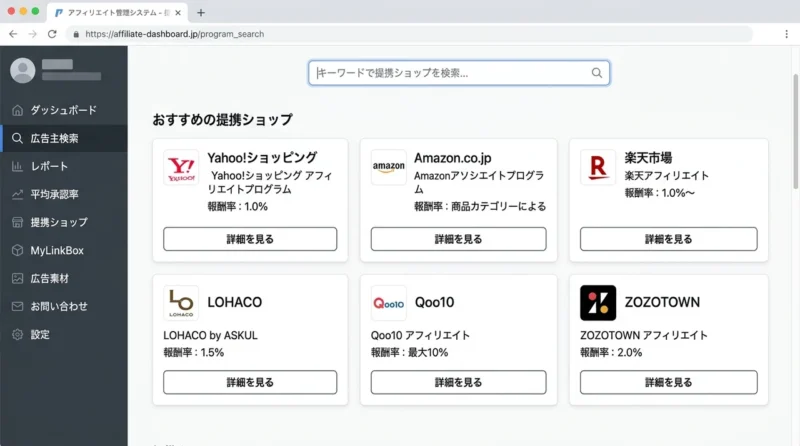Image resolution: width=800 pixels, height=446 pixels.
Task: Open 平均承認率 in sidebar
Action: [x=64, y=194]
